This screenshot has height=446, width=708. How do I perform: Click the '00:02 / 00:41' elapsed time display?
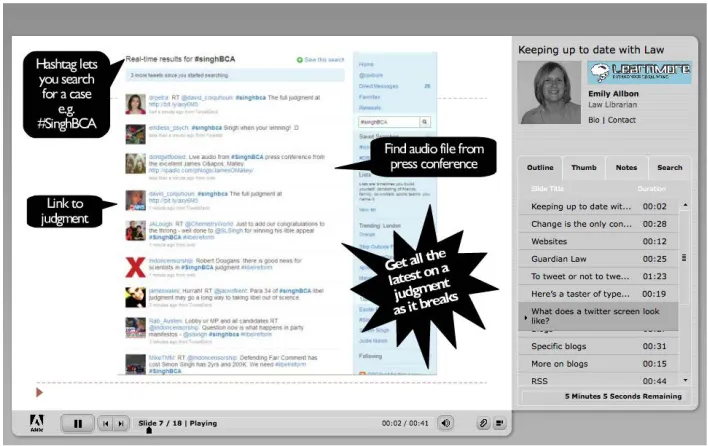coord(405,423)
